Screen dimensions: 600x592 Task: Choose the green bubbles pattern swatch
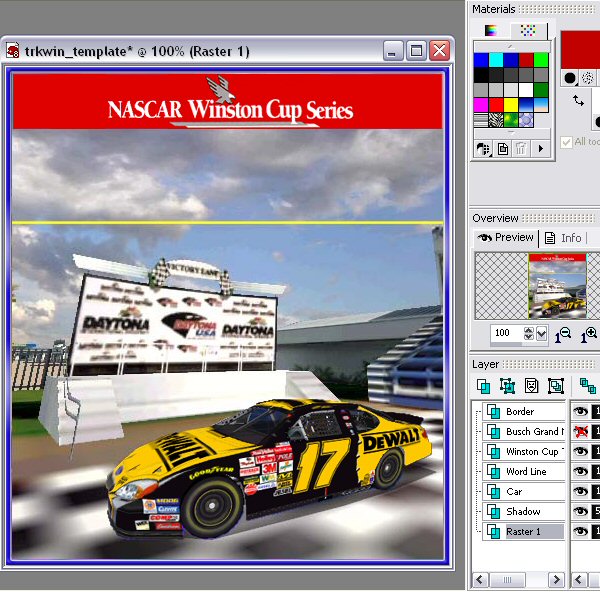tap(511, 120)
